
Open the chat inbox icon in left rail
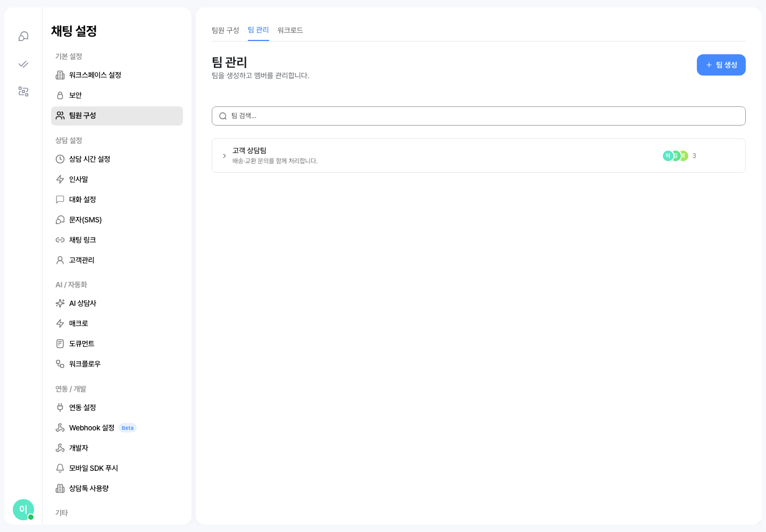(x=23, y=36)
